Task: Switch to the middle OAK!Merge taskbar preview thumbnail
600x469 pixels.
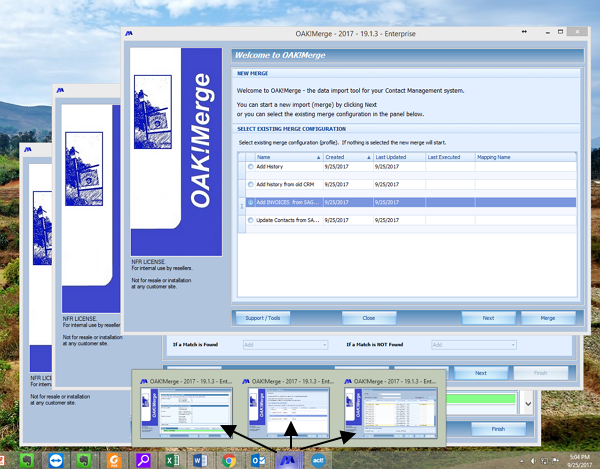Action: point(289,413)
